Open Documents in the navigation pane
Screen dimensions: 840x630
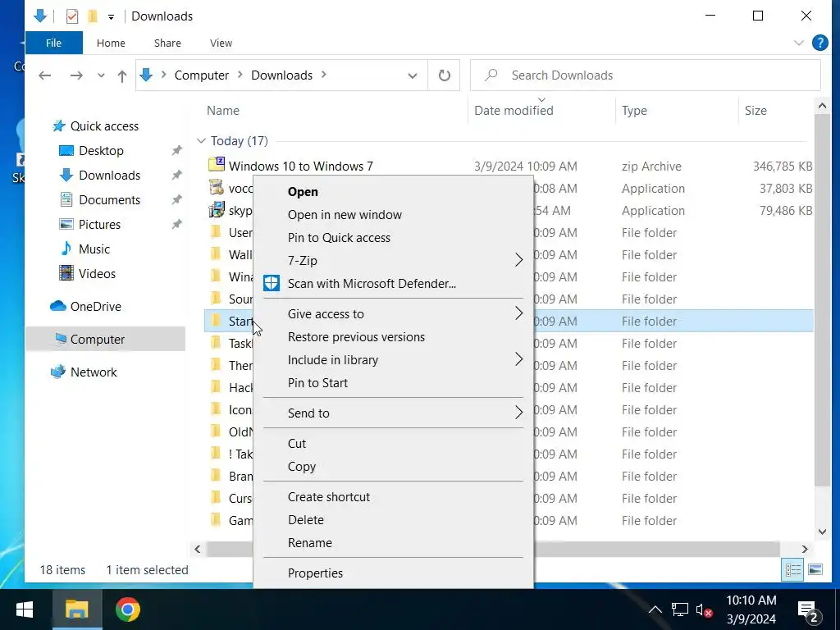pos(109,200)
